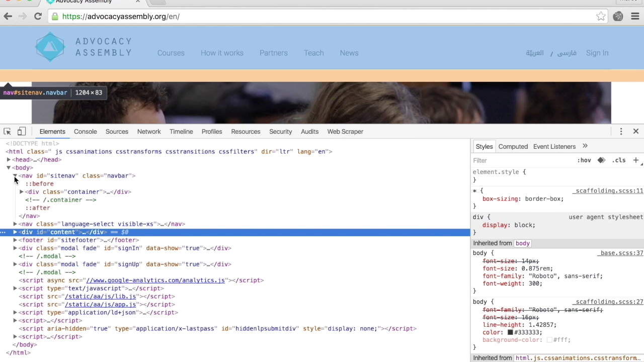Open the _scaffolding.scss:11 source link
The image size is (644, 362).
pos(607,191)
